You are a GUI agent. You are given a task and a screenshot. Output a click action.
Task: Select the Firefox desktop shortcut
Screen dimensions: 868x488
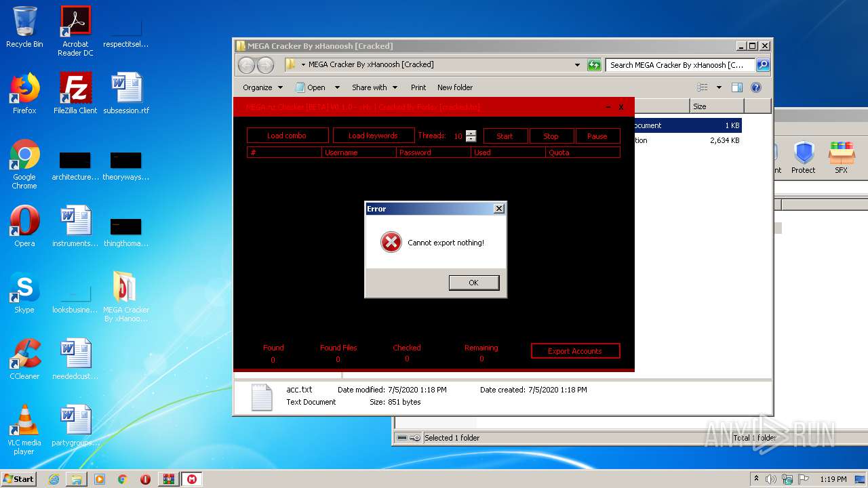(24, 94)
